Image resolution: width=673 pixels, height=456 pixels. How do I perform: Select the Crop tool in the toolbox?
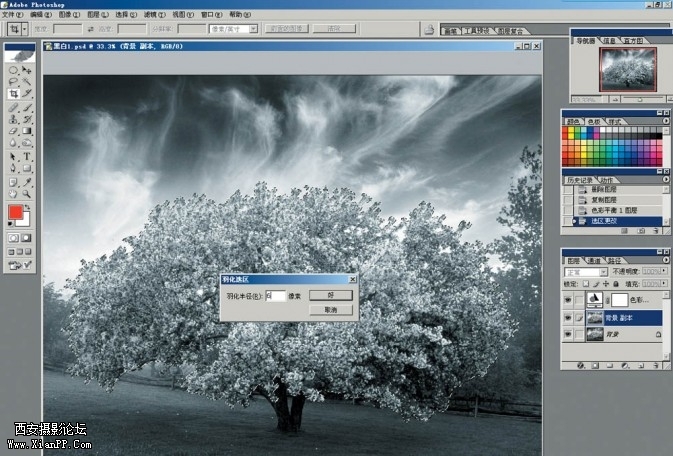pos(14,95)
